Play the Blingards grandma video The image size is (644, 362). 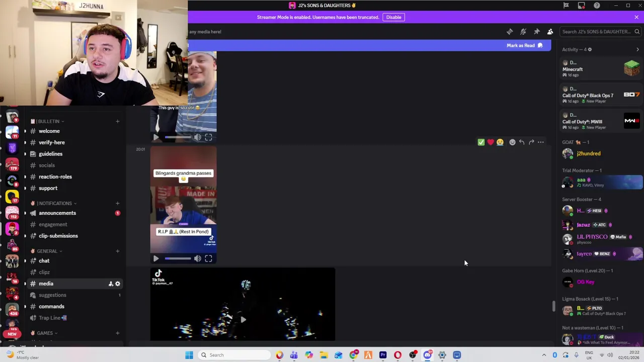point(156,258)
